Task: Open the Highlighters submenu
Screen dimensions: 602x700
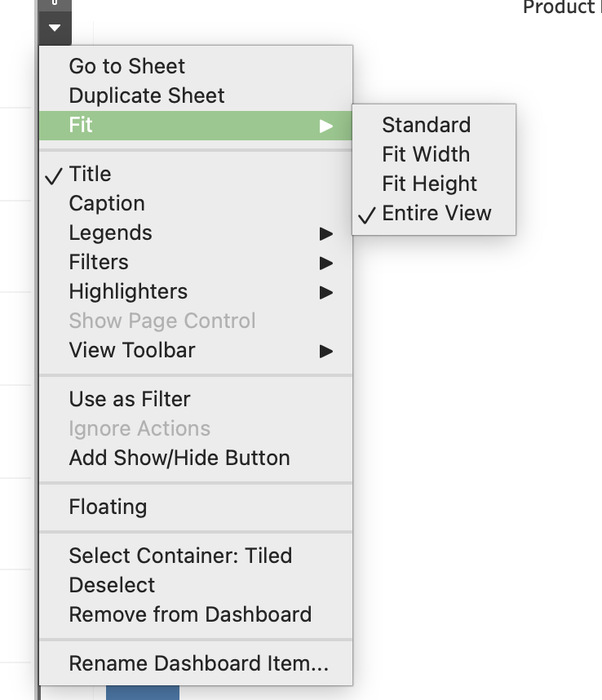Action: point(128,291)
